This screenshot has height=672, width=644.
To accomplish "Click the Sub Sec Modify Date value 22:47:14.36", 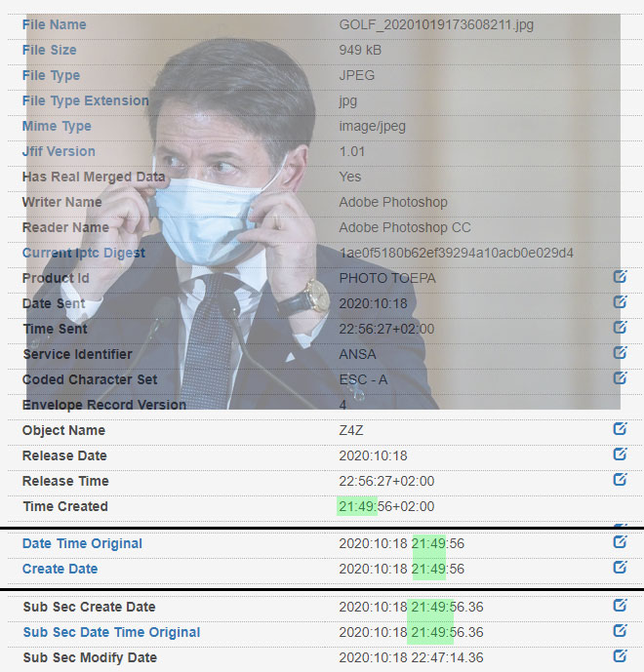I will [x=447, y=657].
